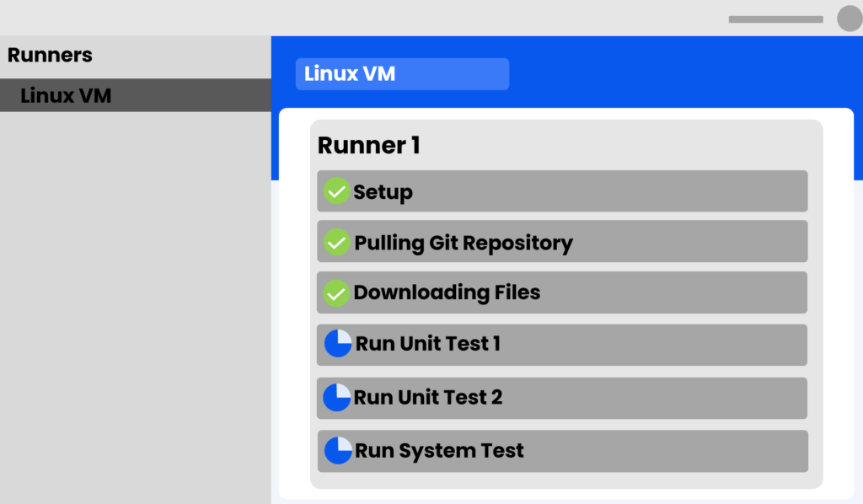Click the running status icon on Run System Test
863x504 pixels.
[337, 451]
